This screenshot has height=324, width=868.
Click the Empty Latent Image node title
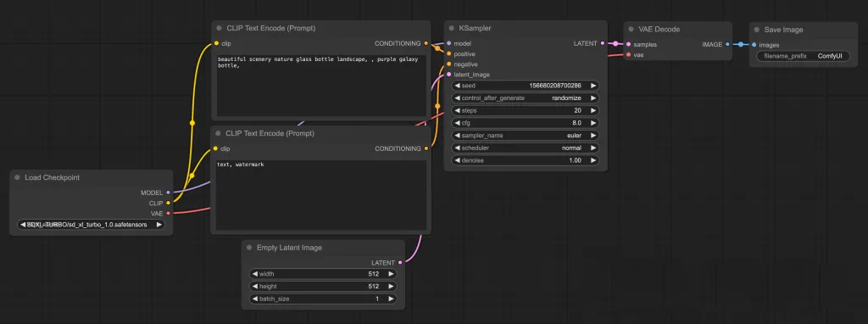click(289, 248)
